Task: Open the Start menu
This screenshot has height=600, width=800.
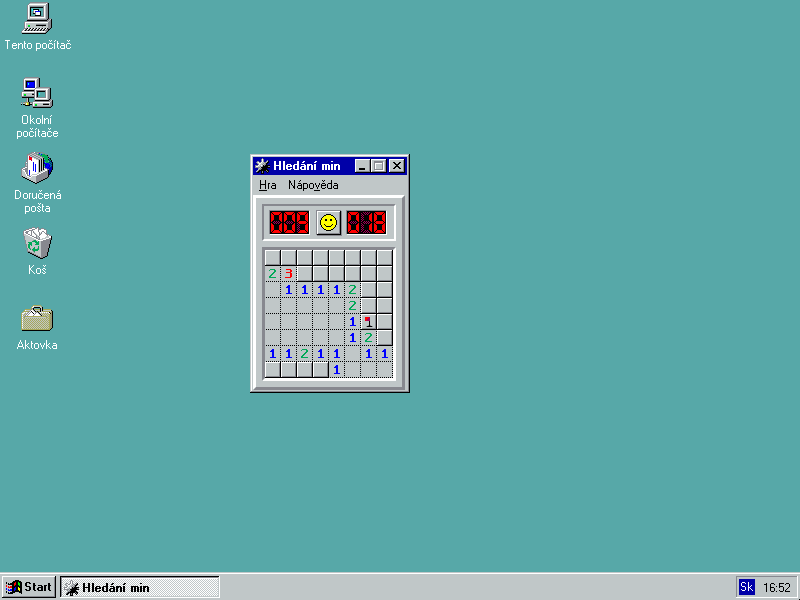Action: [x=29, y=587]
